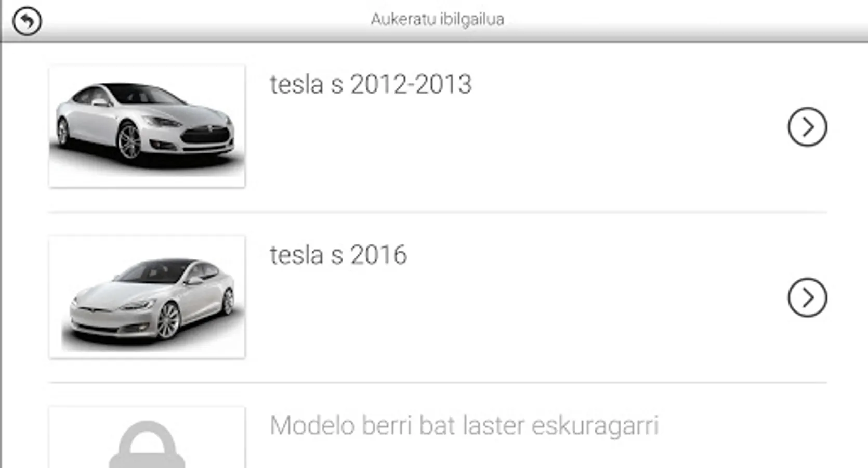This screenshot has height=468, width=868.
Task: Open the tesla s 2012-2013 chevron arrow
Action: [x=807, y=127]
